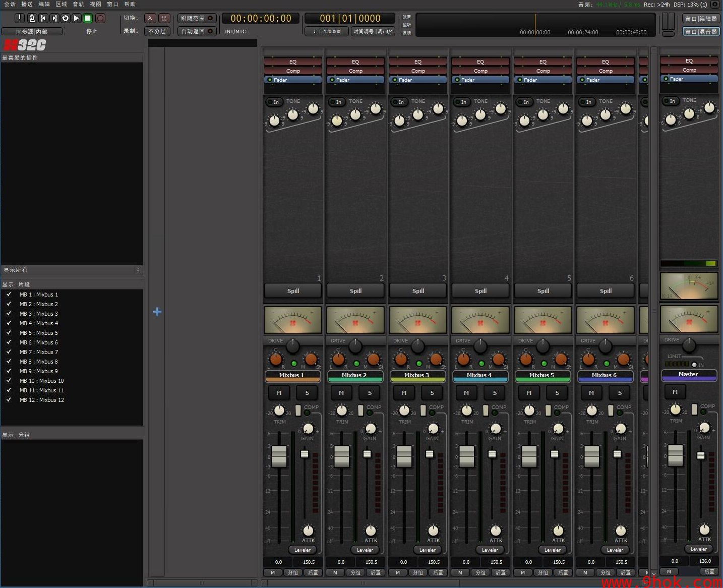Click the Mixbus 1 main fader handle
The height and width of the screenshot is (588, 723).
[279, 456]
